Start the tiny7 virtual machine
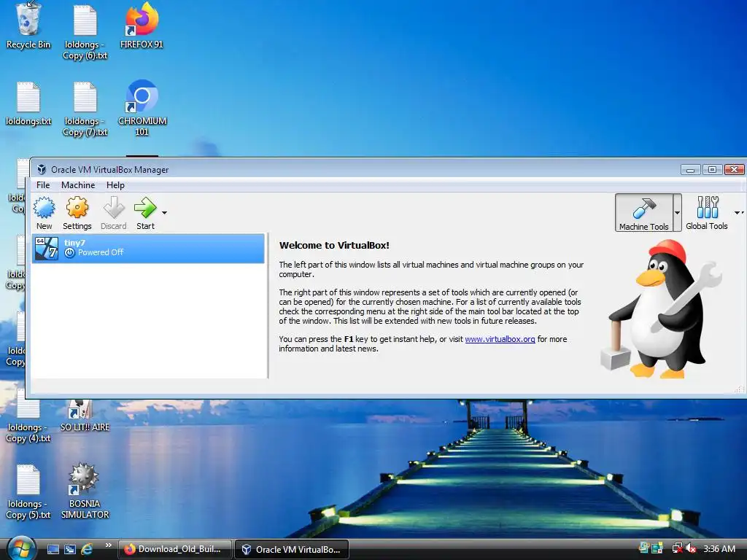Viewport: 747px width, 560px height. tap(145, 213)
